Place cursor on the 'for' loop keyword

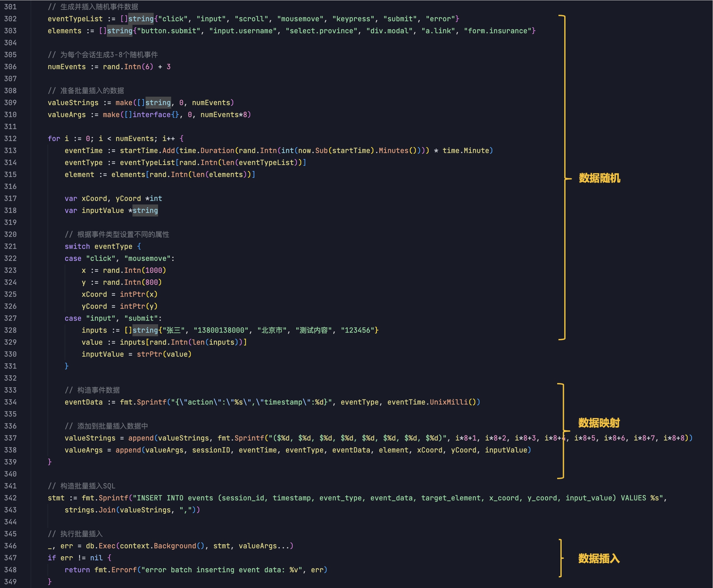pos(54,139)
